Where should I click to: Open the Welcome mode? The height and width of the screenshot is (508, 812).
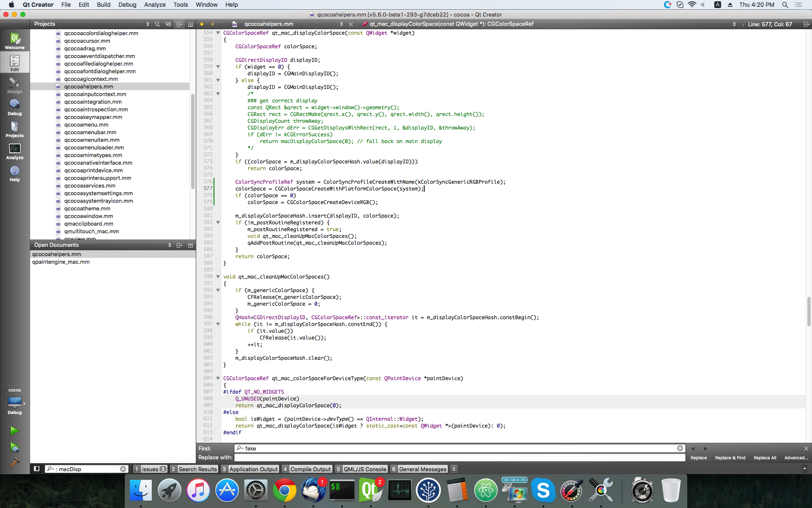(15, 41)
